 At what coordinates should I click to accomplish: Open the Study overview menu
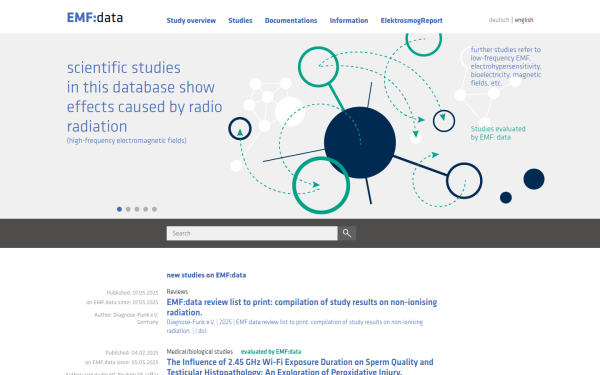pos(191,21)
